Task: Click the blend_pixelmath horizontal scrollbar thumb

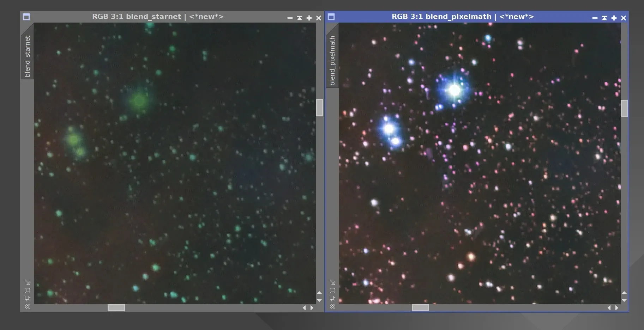Action: 420,308
